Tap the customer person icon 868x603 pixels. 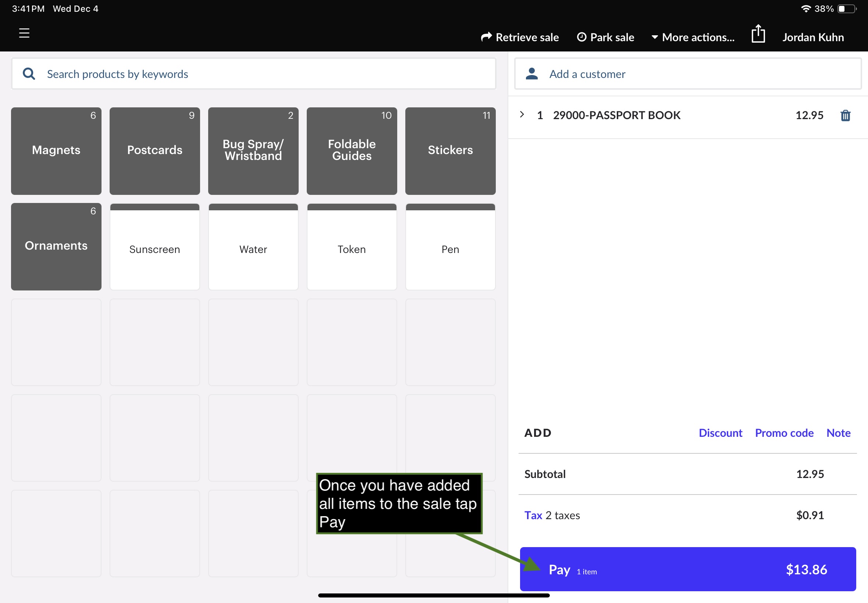532,74
